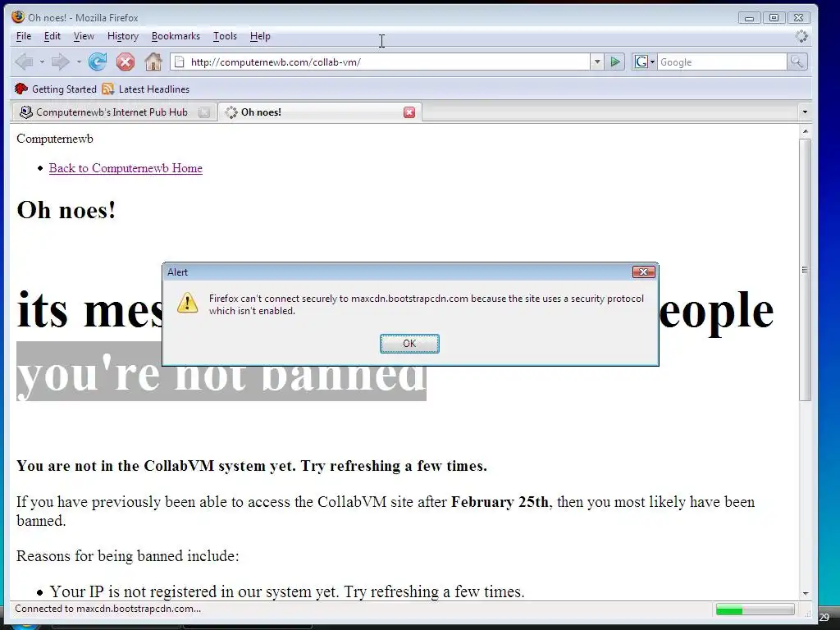840x630 pixels.
Task: Click the search magnifier button
Action: (797, 62)
